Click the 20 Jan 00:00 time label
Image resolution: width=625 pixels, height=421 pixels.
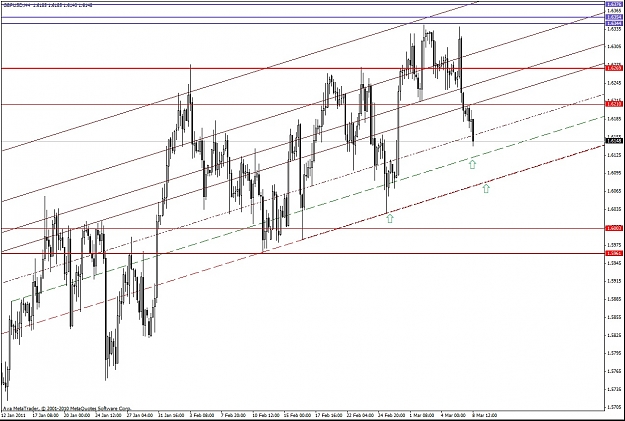point(77,415)
